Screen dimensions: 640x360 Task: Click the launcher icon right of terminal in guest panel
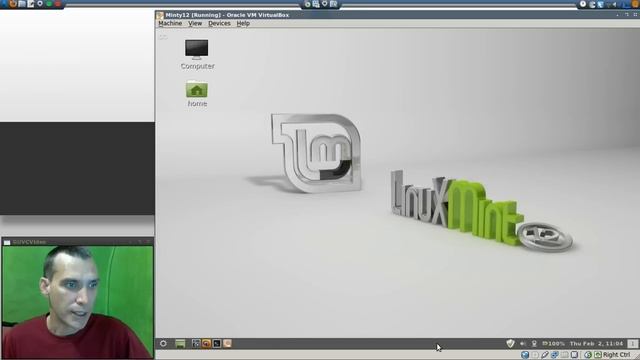point(227,343)
